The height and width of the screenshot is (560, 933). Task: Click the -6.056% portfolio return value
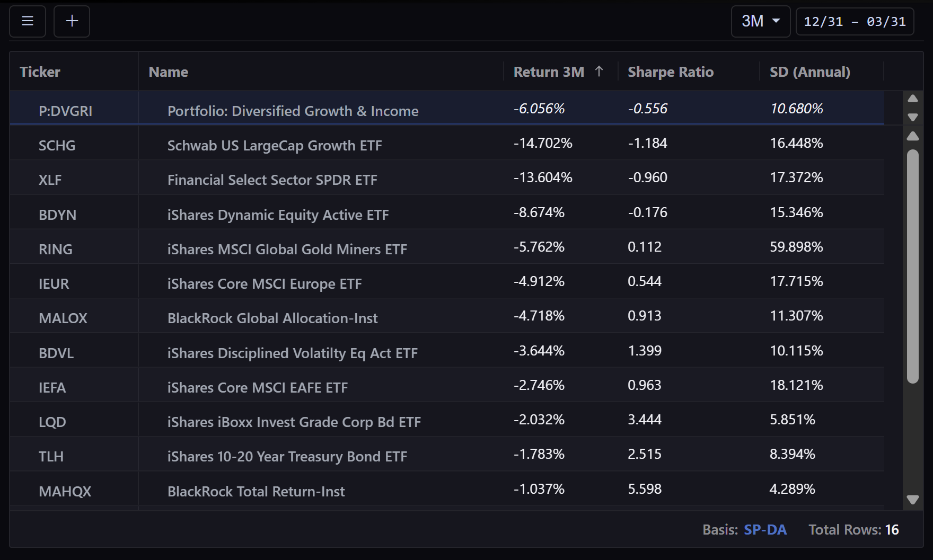tap(539, 109)
